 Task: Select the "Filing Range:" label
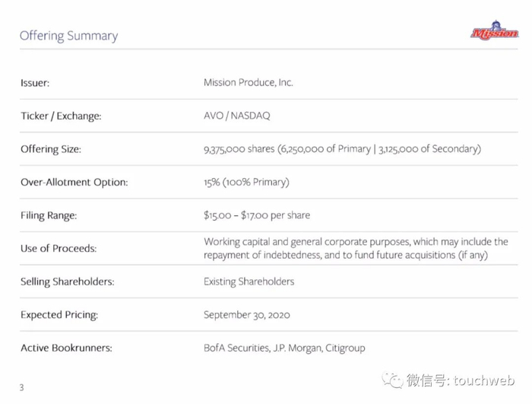tap(49, 215)
